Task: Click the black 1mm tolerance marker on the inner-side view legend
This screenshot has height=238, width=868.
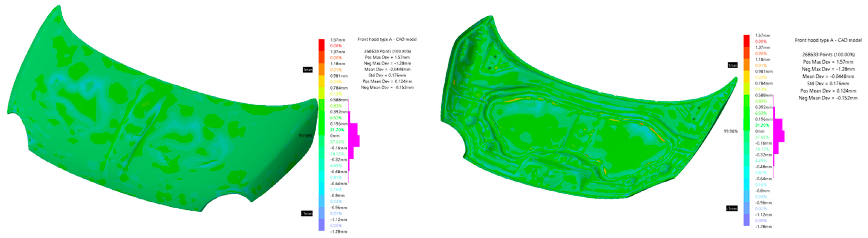Action: (733, 65)
